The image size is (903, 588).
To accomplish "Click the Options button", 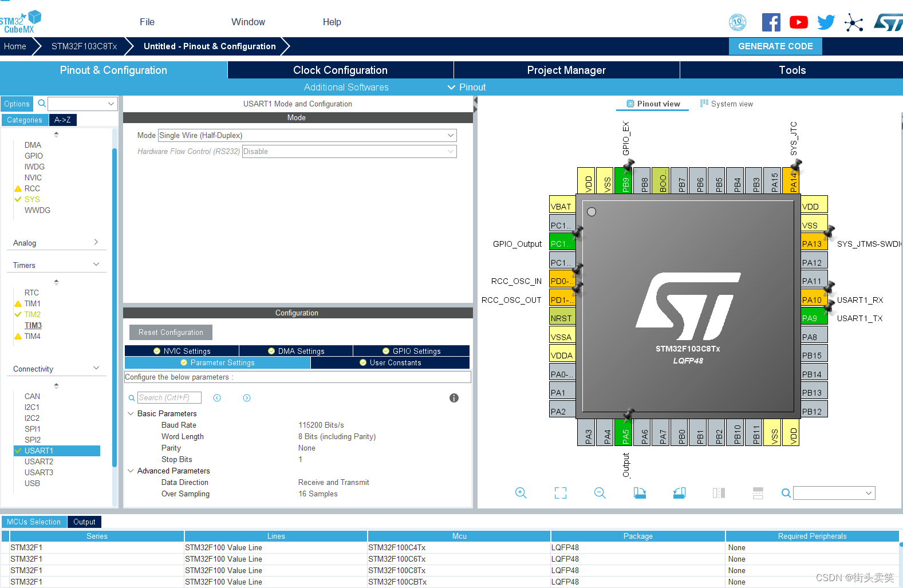I will (17, 104).
